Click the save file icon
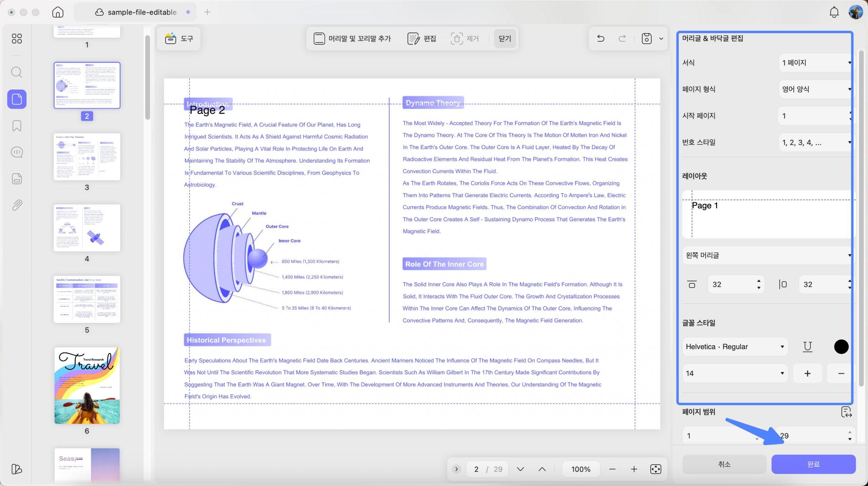The height and width of the screenshot is (486, 868). [x=647, y=39]
